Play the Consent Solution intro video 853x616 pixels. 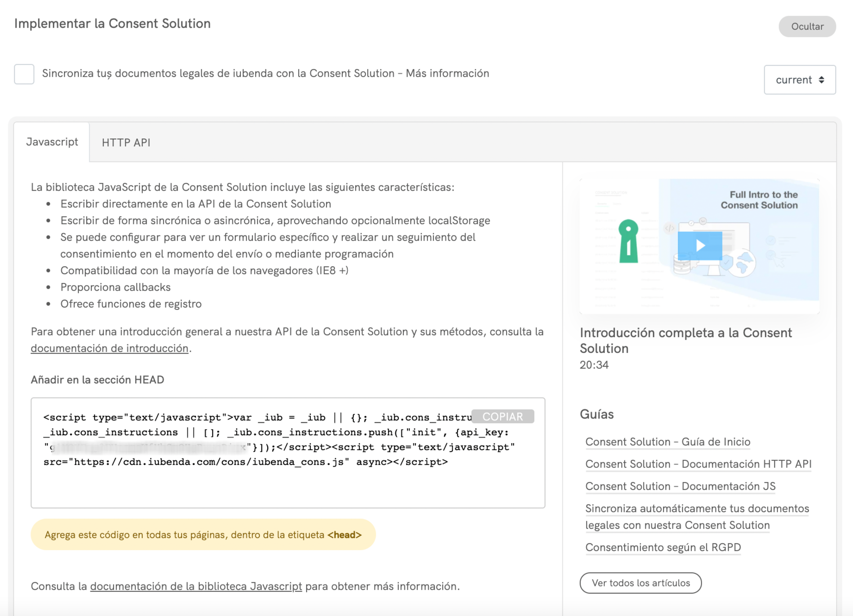700,245
